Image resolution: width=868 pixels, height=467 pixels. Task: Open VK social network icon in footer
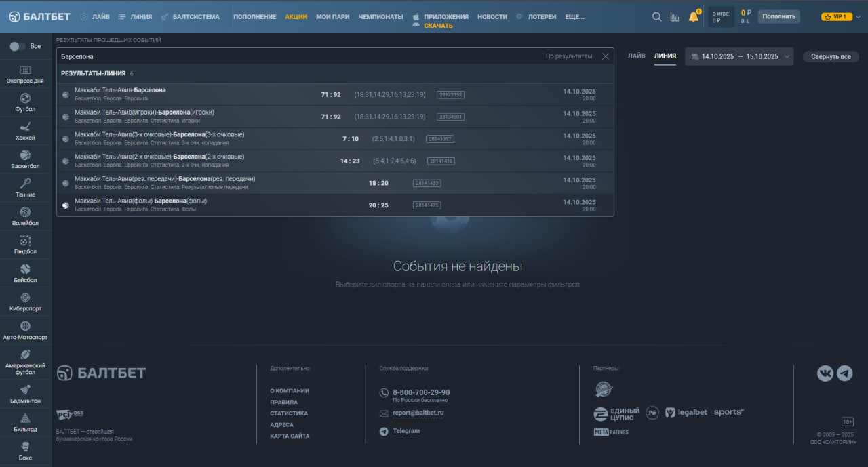825,373
